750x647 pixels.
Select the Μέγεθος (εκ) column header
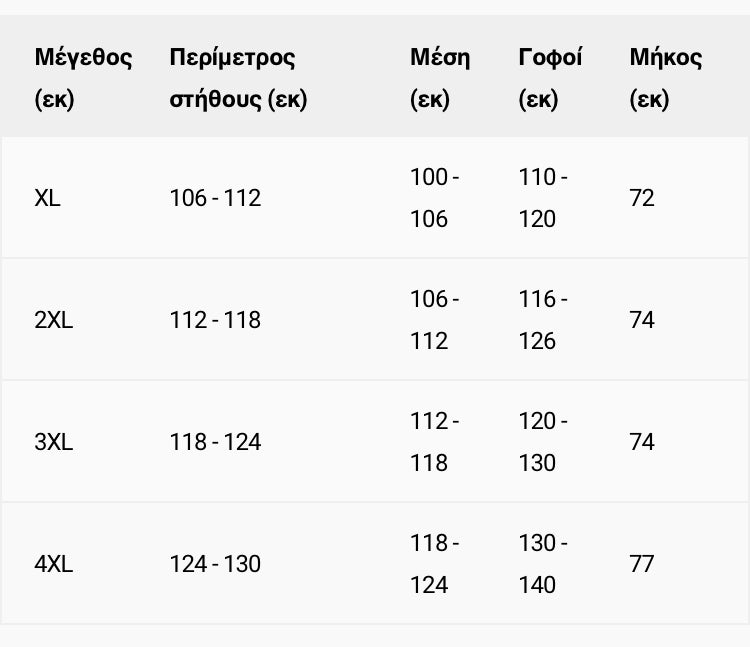pyautogui.click(x=83, y=78)
